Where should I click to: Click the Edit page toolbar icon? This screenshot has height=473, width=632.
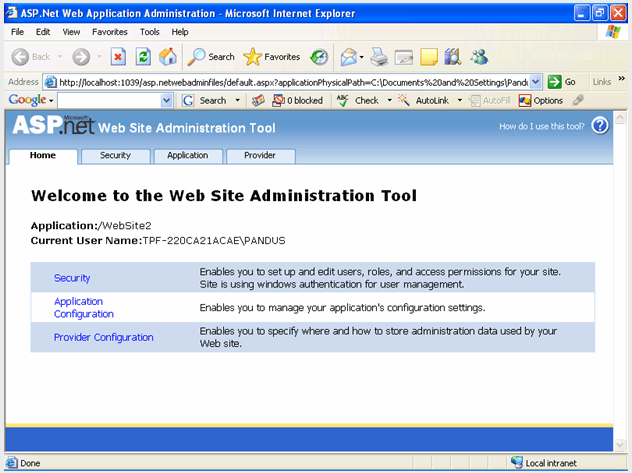click(404, 57)
